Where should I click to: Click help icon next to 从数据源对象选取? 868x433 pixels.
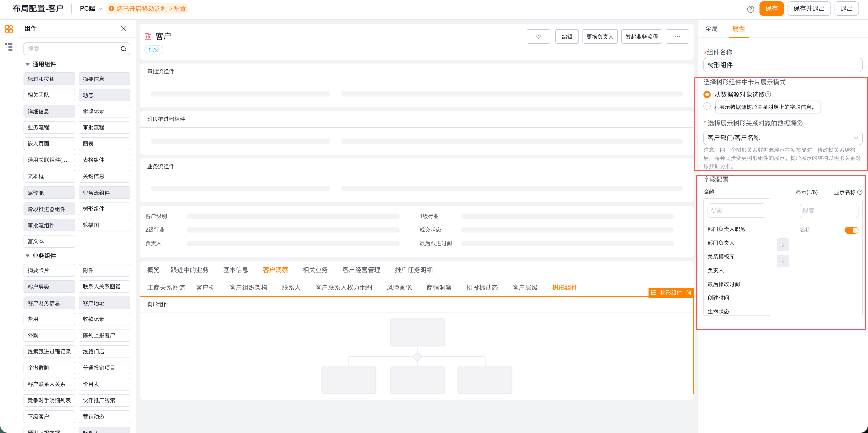tap(768, 94)
